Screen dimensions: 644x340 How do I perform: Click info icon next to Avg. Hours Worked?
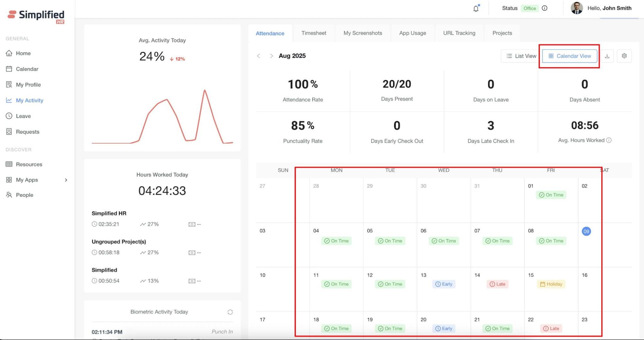coord(609,140)
